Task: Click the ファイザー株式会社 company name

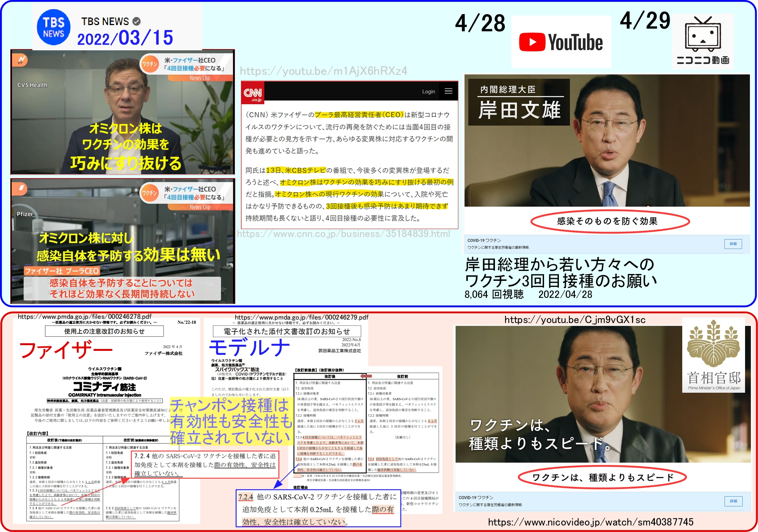Action: click(164, 353)
